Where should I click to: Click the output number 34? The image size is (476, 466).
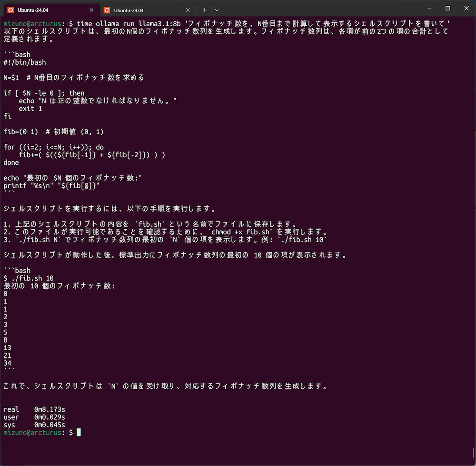[x=8, y=363]
